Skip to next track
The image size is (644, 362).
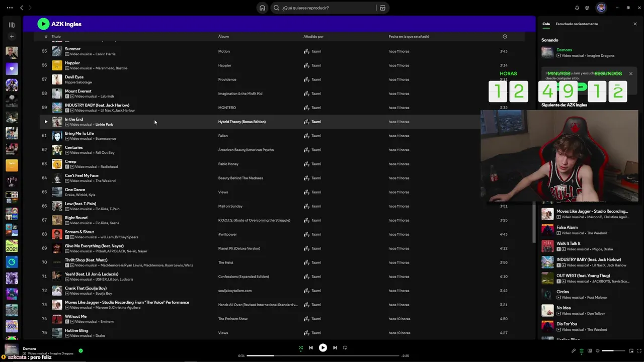(335, 347)
